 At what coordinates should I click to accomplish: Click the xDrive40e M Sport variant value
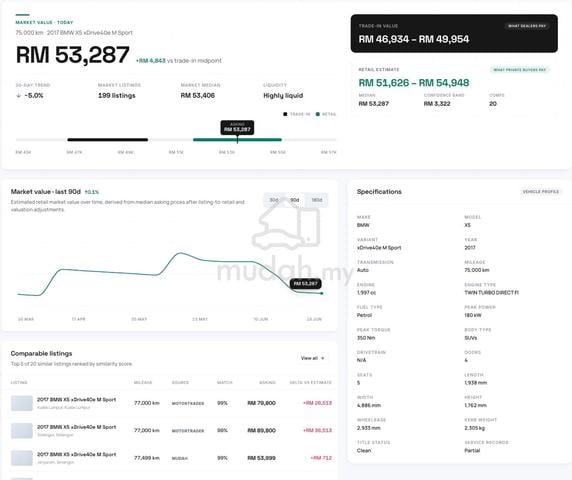(379, 248)
